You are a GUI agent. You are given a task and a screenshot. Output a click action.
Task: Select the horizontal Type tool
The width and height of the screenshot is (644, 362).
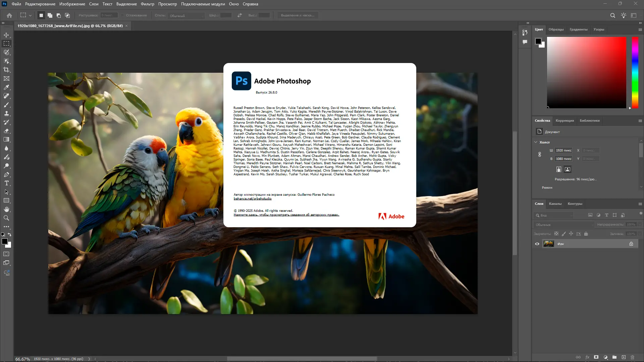coord(6,183)
